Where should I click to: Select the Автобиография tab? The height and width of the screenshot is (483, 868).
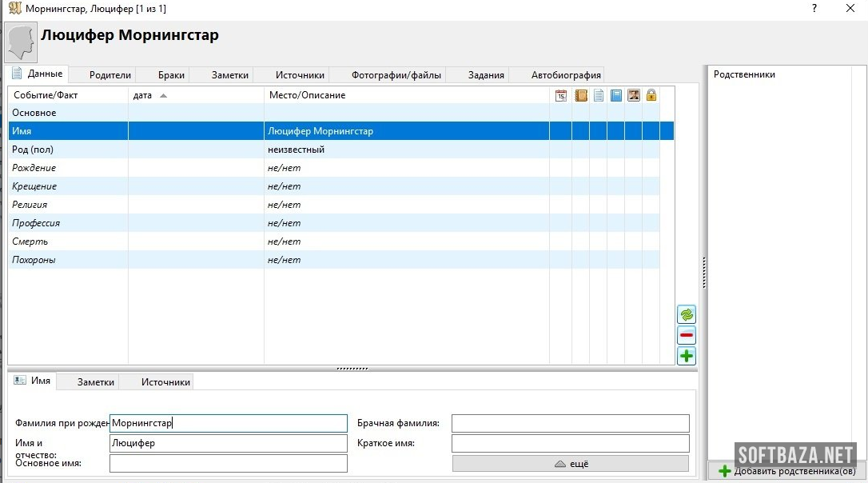pyautogui.click(x=566, y=75)
